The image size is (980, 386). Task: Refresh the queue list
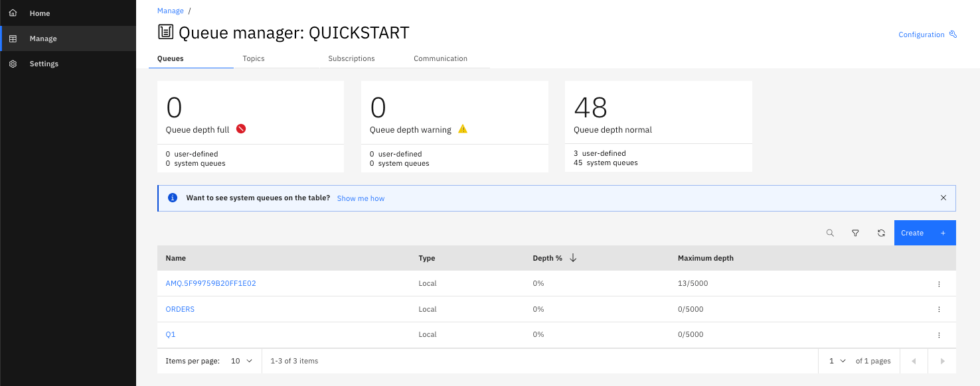881,233
